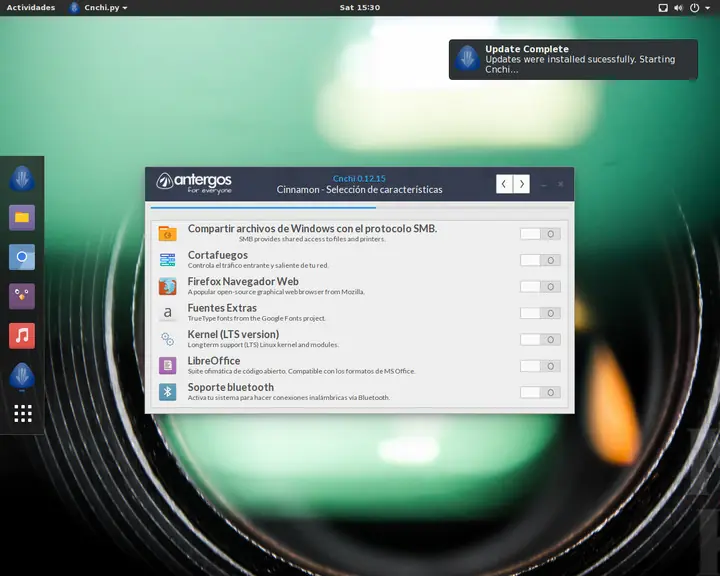Open the volume indicator in the top bar
The width and height of the screenshot is (720, 576).
[x=678, y=8]
